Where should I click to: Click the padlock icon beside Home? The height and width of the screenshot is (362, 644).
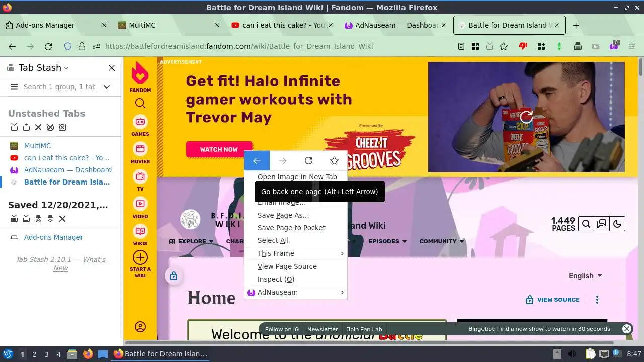tap(173, 276)
